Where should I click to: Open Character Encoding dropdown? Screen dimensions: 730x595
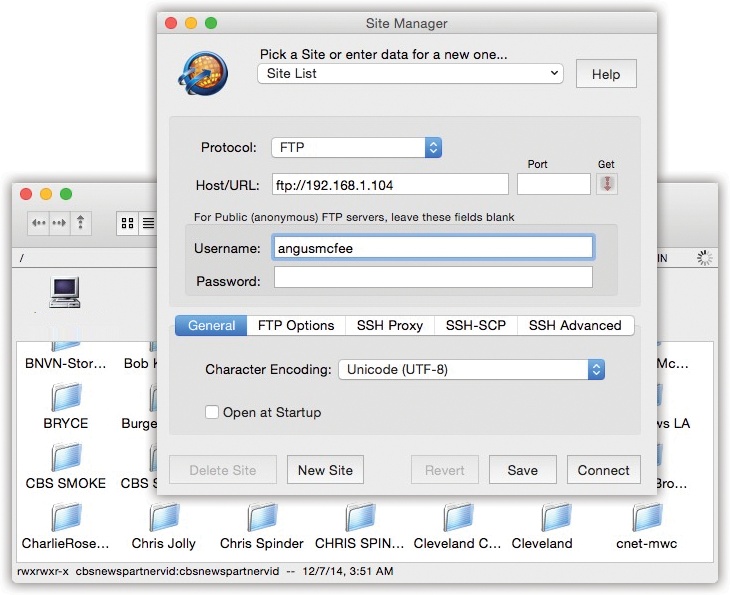coord(472,370)
